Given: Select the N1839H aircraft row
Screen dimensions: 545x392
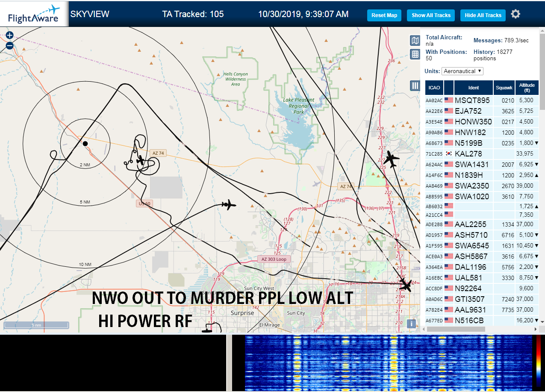Looking at the screenshot, I should [x=482, y=175].
